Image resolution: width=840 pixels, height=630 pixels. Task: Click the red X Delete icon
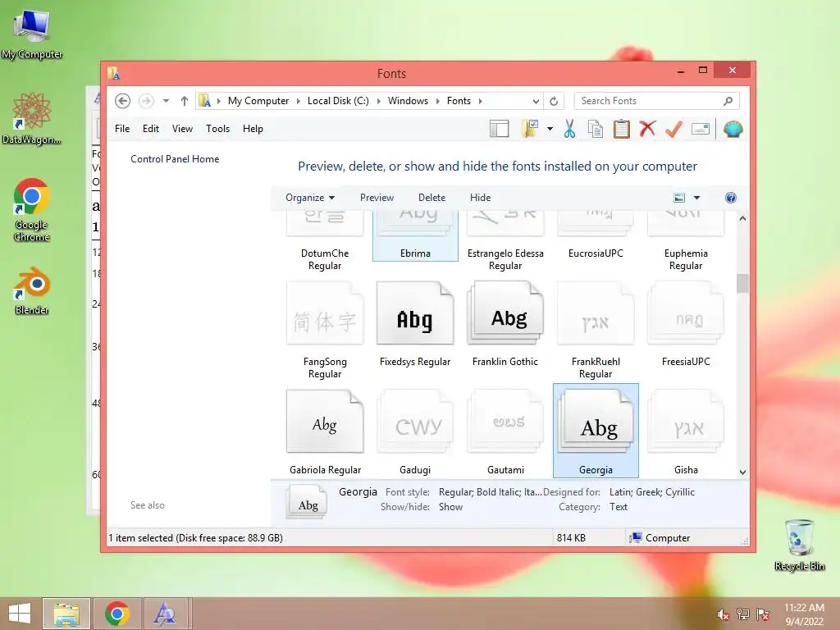tap(647, 129)
